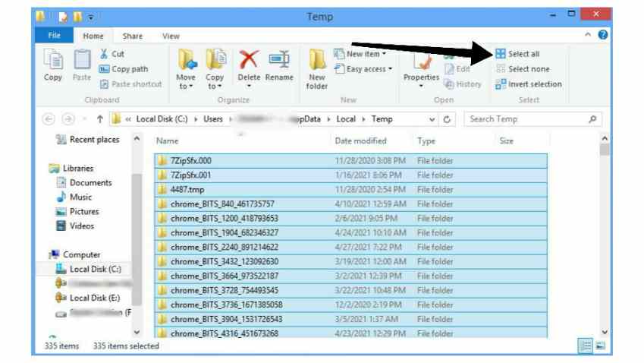Click the Edit button in Open group
644x363 pixels.
click(x=457, y=69)
